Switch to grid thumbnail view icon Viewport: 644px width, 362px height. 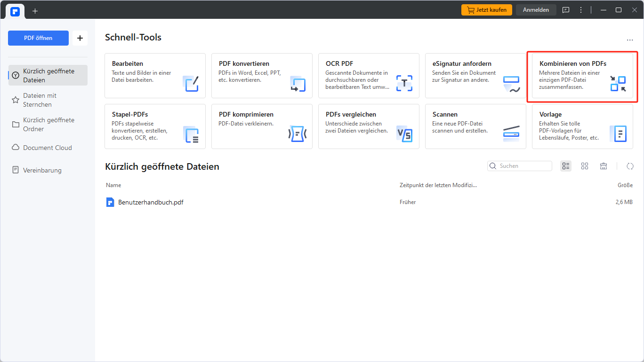(585, 166)
